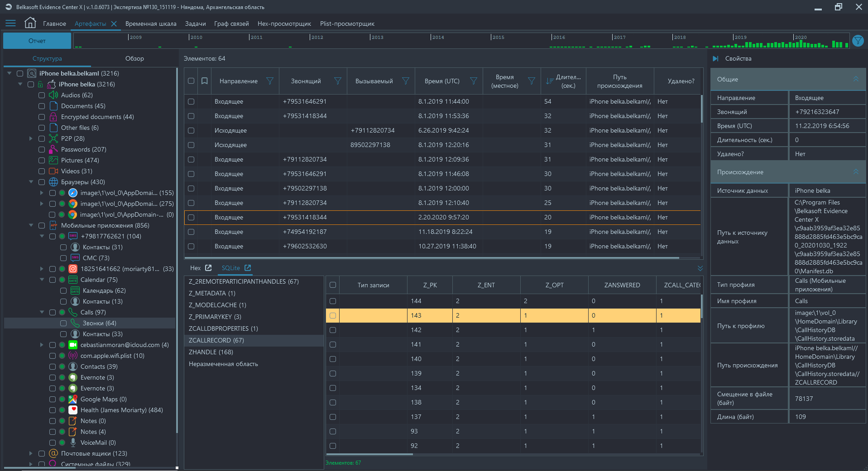Click the calls table horizontal scrollbar
This screenshot has height=471, width=868.
(x=432, y=258)
